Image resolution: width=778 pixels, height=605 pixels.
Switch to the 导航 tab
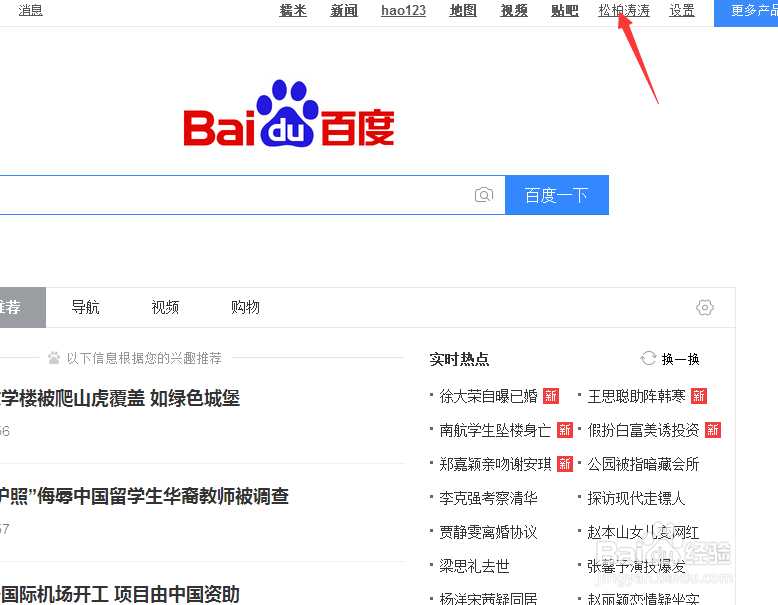(85, 307)
